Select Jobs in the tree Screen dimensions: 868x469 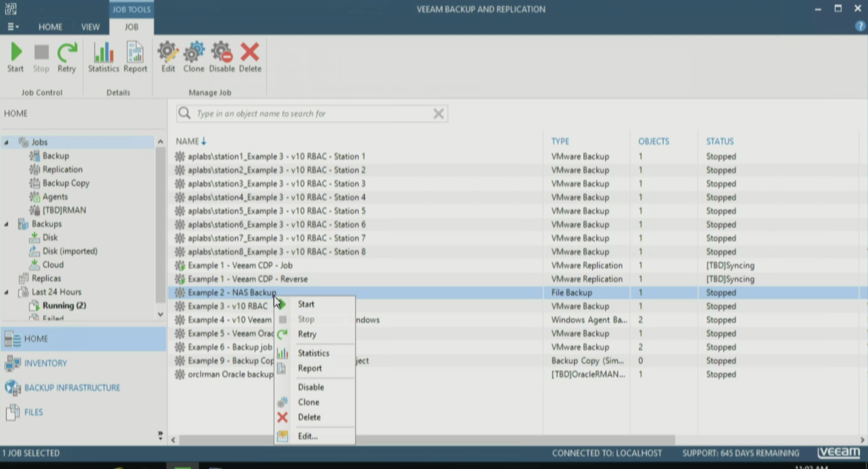click(x=39, y=142)
